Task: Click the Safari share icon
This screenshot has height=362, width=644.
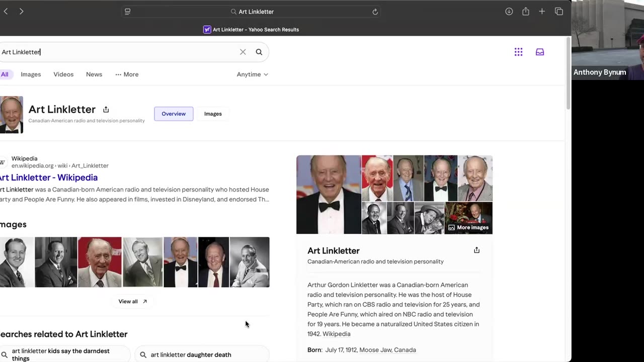Action: tap(526, 12)
